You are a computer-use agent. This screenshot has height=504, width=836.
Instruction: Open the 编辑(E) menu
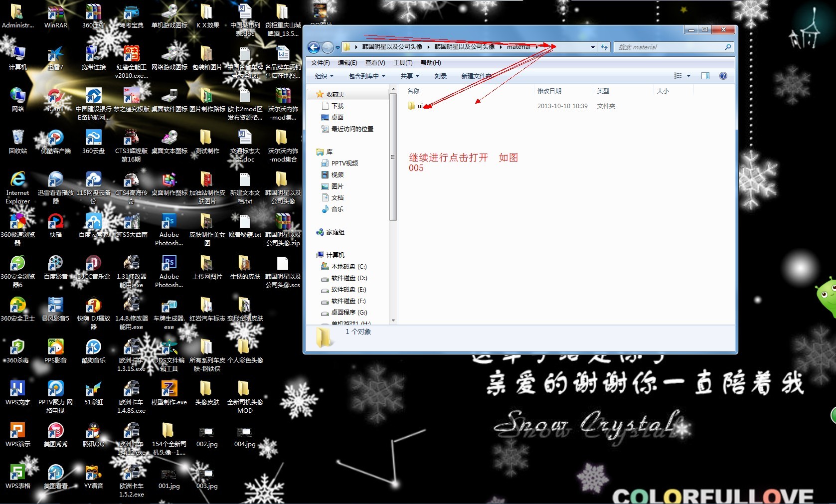click(347, 63)
